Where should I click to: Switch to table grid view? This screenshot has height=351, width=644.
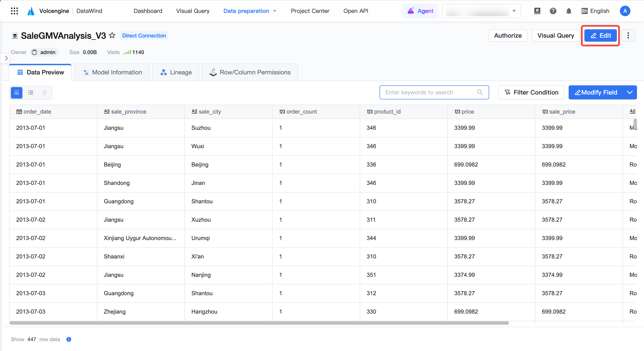coord(17,93)
